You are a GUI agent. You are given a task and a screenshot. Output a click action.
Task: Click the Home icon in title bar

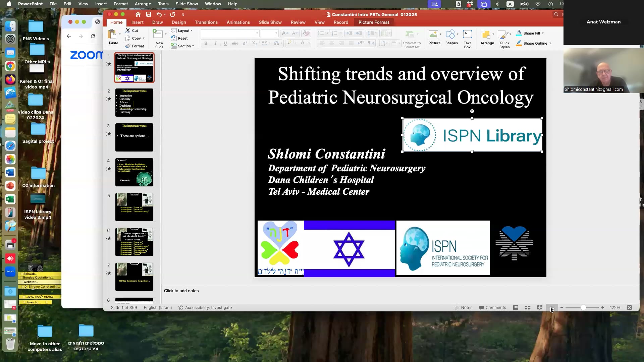[138, 14]
